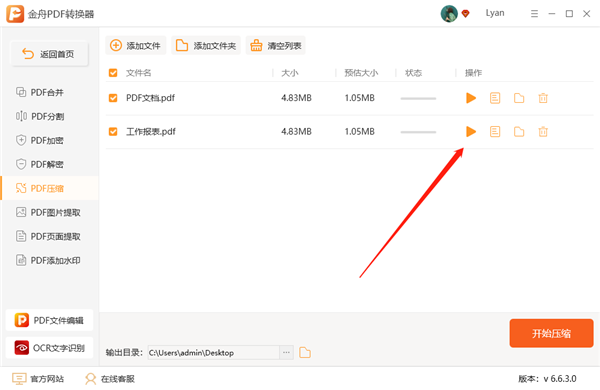Click the red VIP diamond badge
The image size is (600, 390).
point(465,14)
